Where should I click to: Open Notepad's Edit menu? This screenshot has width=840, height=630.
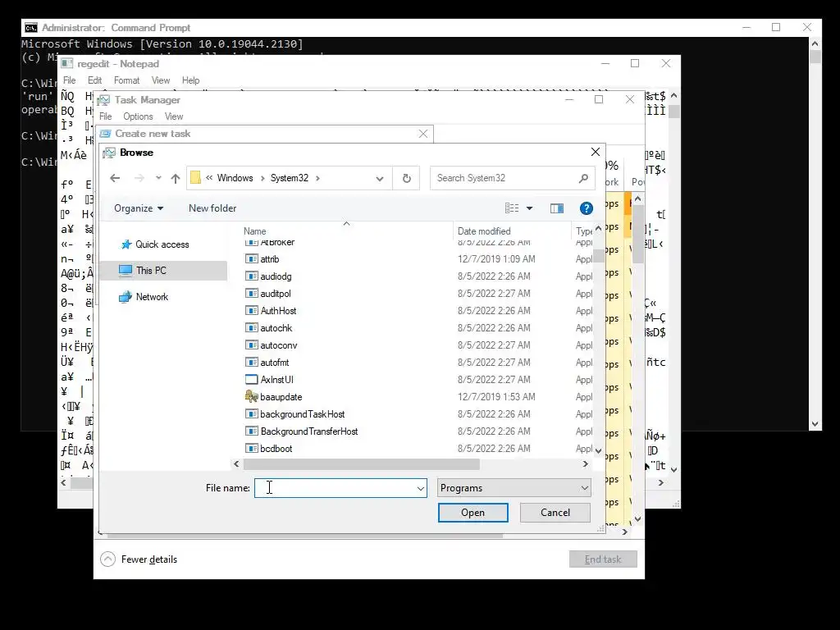click(x=95, y=80)
